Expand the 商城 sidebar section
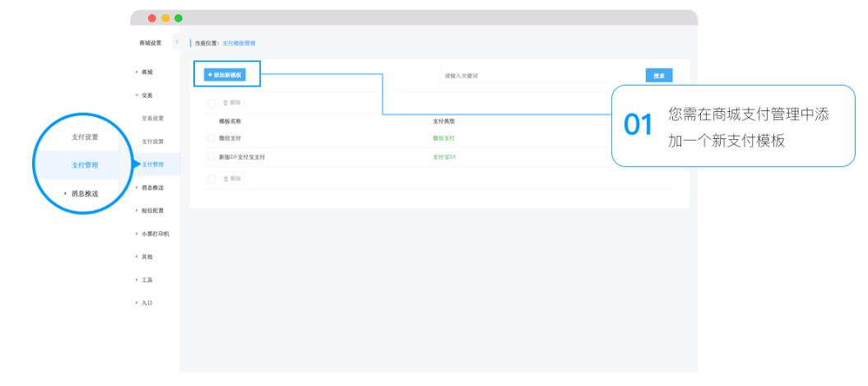 (x=145, y=72)
